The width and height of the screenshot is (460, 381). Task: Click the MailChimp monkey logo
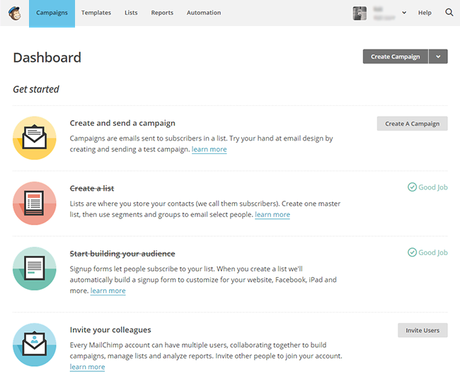pyautogui.click(x=15, y=13)
